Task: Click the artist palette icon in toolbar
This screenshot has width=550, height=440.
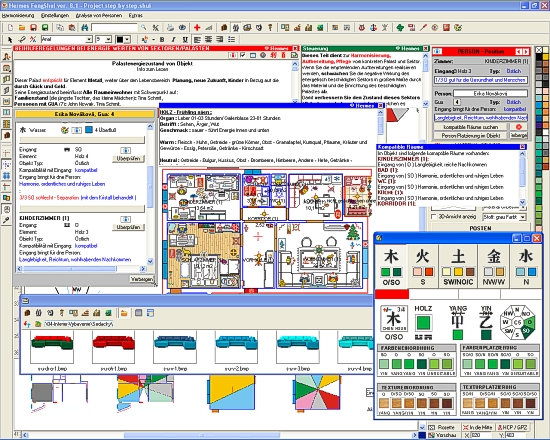Action: 458,27
